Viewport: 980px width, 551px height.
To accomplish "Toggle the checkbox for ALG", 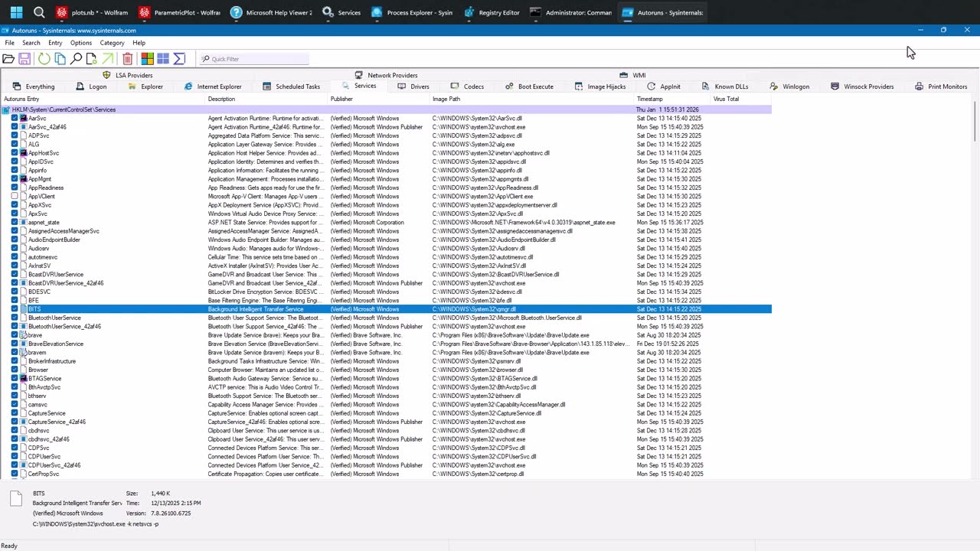I will [x=15, y=145].
